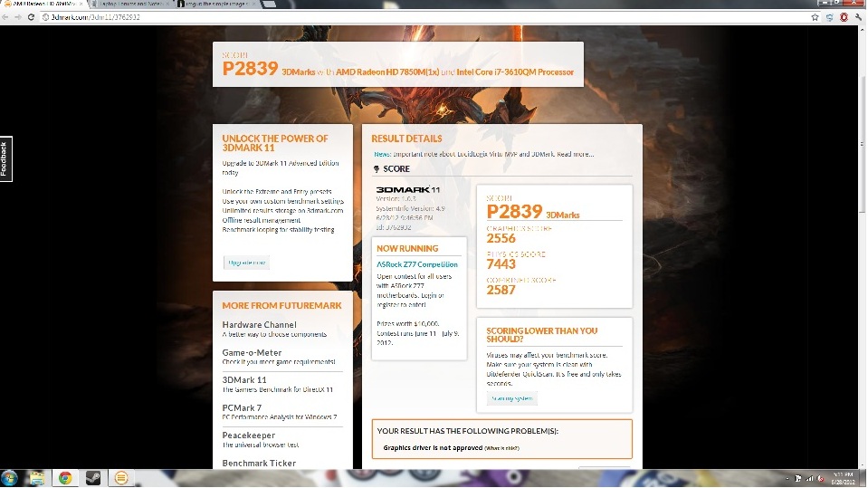Open the orange circular taskbar app icon

tap(121, 477)
